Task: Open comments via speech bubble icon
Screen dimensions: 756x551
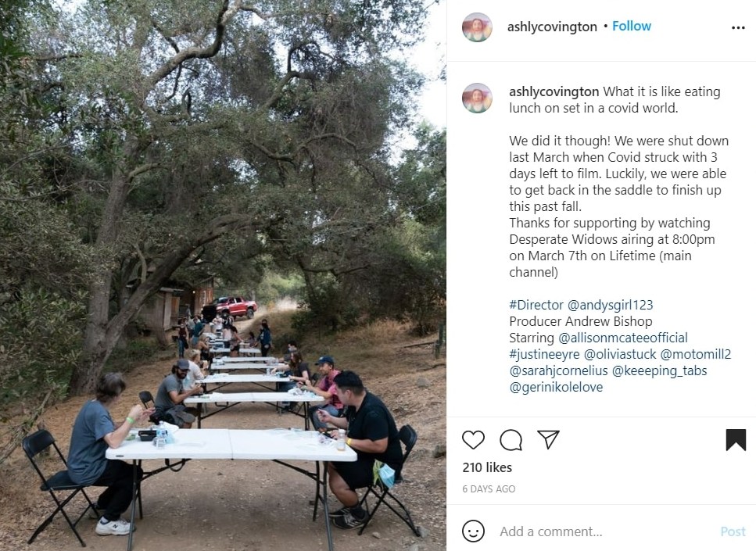Action: tap(511, 440)
